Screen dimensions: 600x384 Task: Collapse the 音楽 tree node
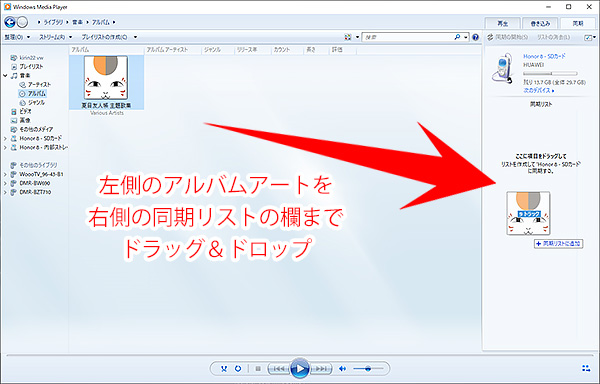[x=5, y=76]
